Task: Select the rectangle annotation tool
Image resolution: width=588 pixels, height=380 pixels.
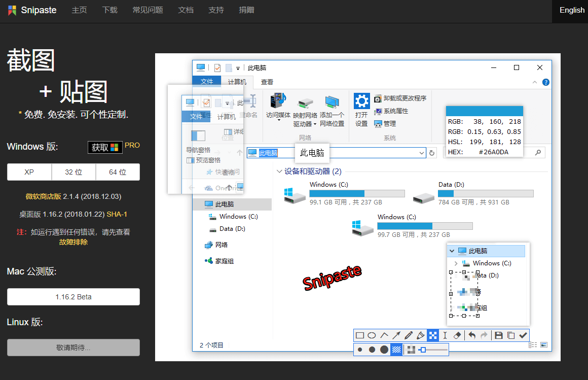Action: pyautogui.click(x=359, y=335)
